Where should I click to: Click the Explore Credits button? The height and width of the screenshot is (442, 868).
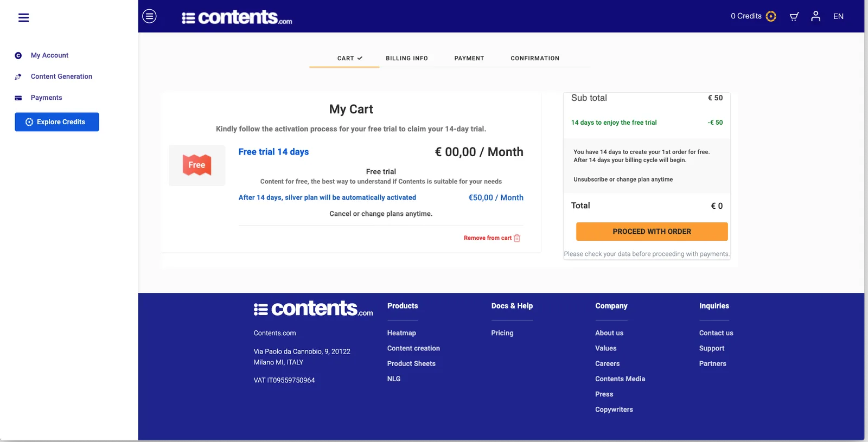click(x=57, y=122)
